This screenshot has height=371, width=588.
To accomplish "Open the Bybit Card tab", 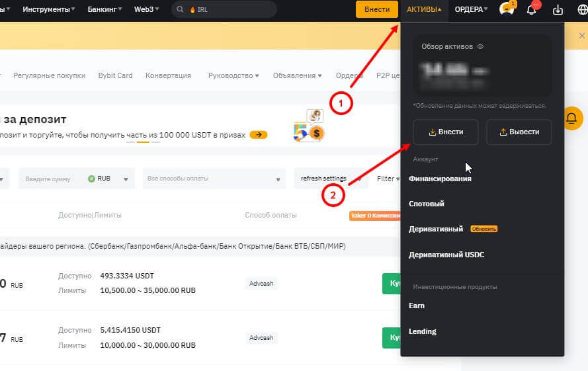I will tap(115, 75).
